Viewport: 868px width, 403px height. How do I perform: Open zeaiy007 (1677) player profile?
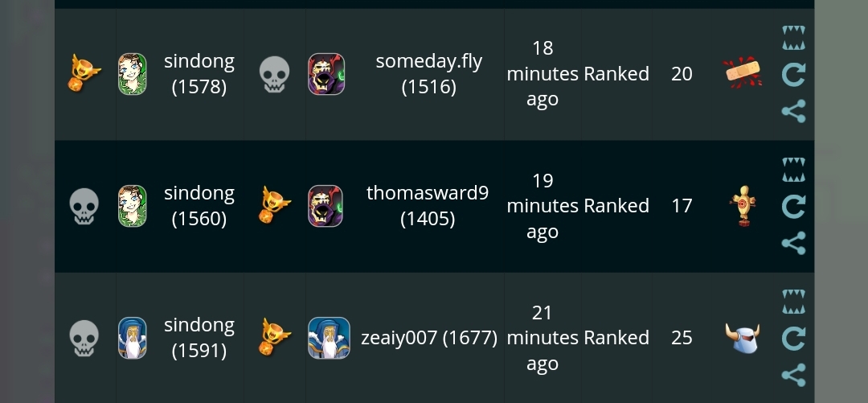coord(429,338)
